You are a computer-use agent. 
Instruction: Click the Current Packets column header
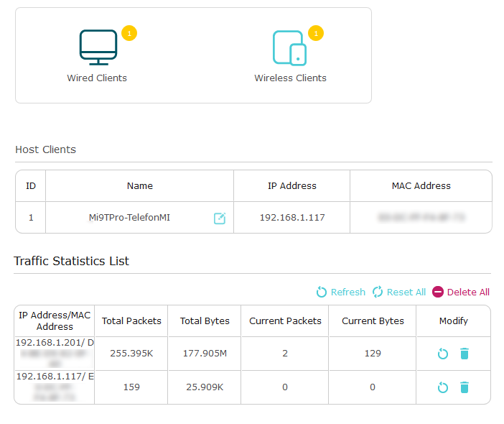pos(285,321)
